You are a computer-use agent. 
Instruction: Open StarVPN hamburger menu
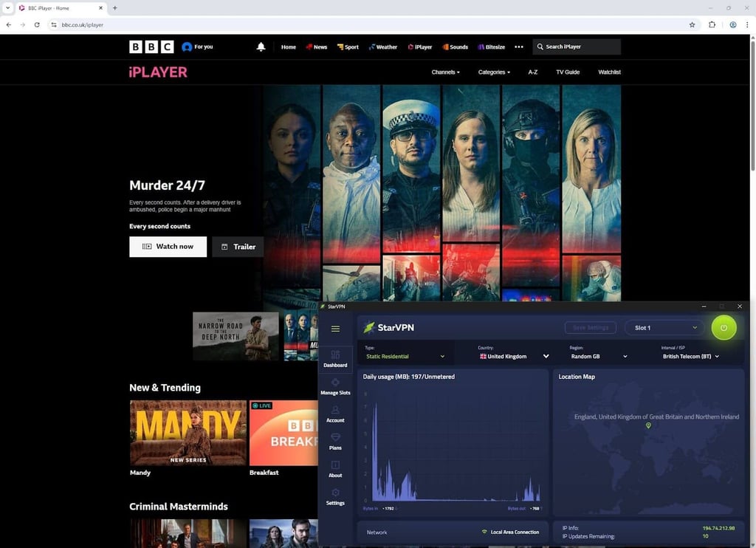click(x=336, y=329)
